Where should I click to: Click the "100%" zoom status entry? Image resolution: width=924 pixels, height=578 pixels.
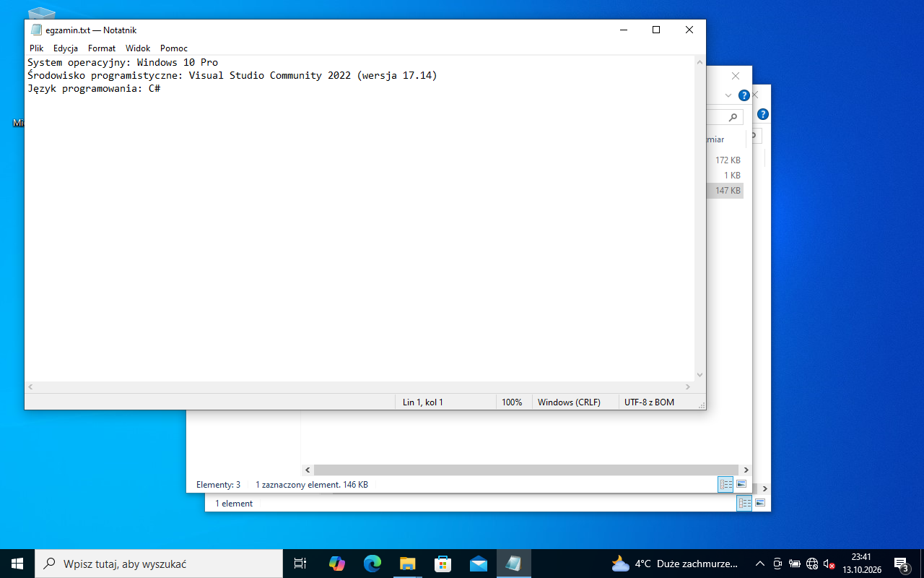pos(512,402)
